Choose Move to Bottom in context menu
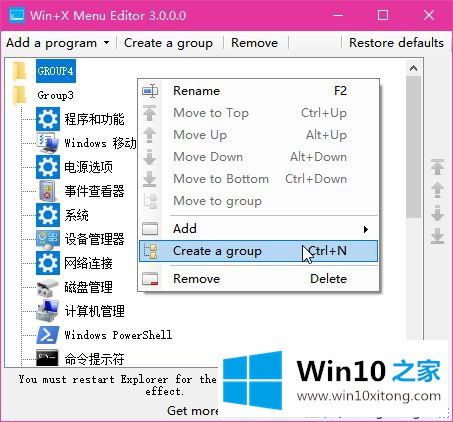This screenshot has width=453, height=422. [x=259, y=179]
